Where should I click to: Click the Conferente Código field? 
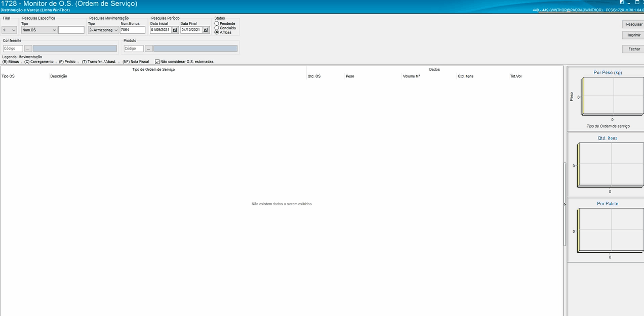coord(13,49)
